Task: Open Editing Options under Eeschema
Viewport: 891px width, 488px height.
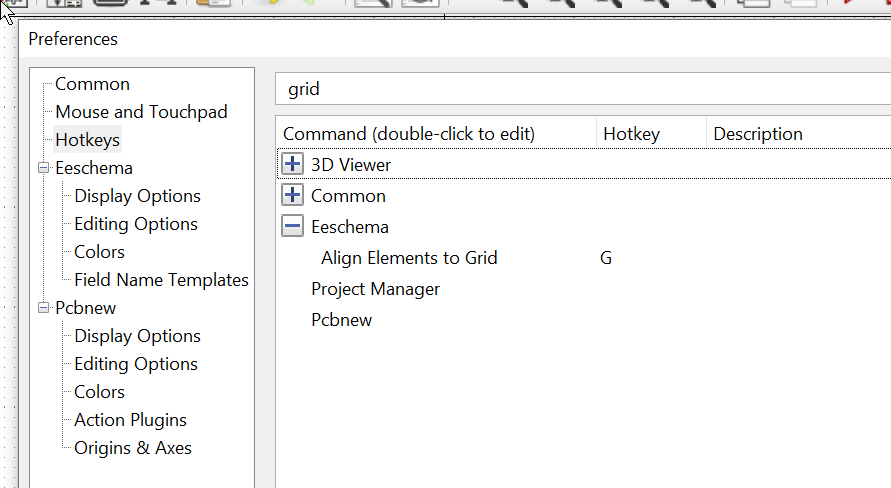Action: click(x=136, y=224)
